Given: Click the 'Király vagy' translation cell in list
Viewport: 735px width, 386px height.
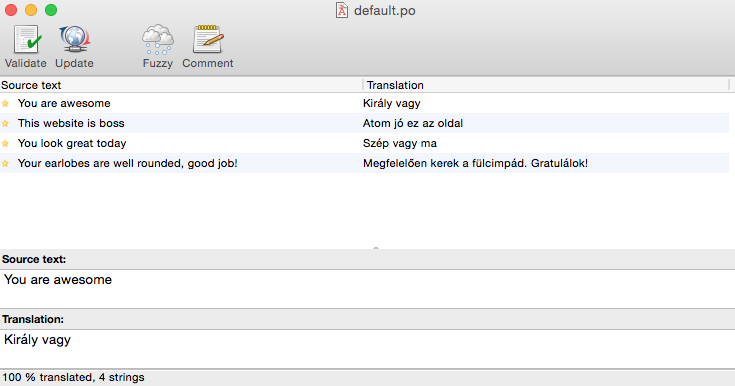Looking at the screenshot, I should (x=391, y=103).
